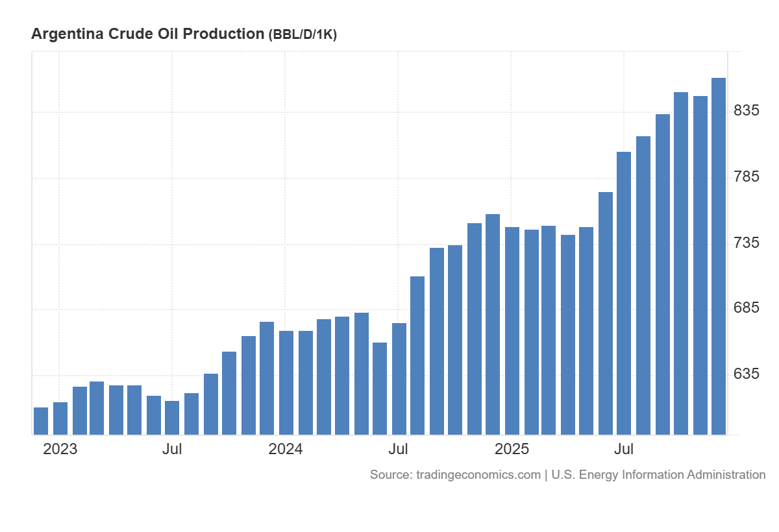Select the bar for July 2025
The width and height of the screenshot is (779, 532).
pyautogui.click(x=624, y=293)
